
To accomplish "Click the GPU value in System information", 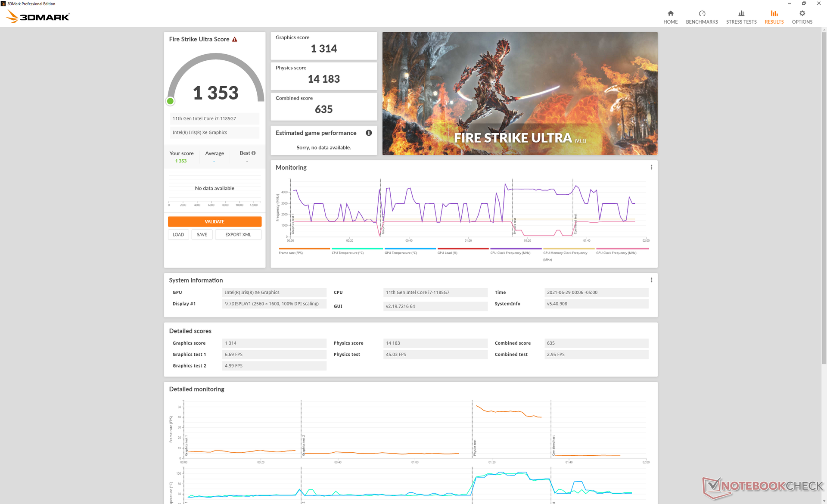I will (x=274, y=292).
